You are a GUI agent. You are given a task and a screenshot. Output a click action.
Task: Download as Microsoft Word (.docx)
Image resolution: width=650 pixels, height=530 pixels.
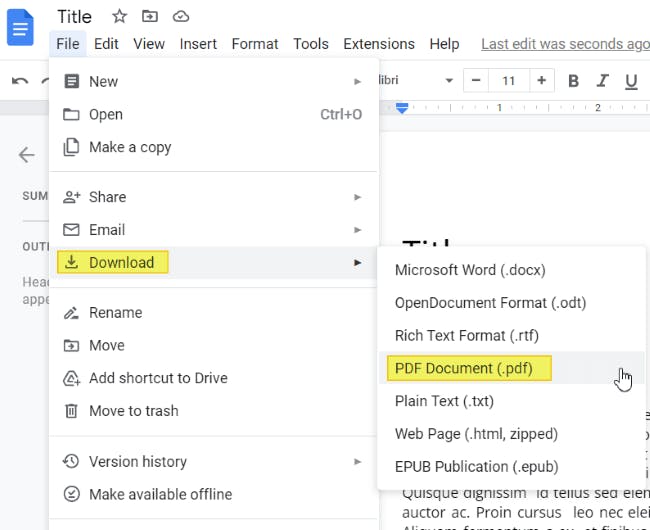(x=512, y=270)
